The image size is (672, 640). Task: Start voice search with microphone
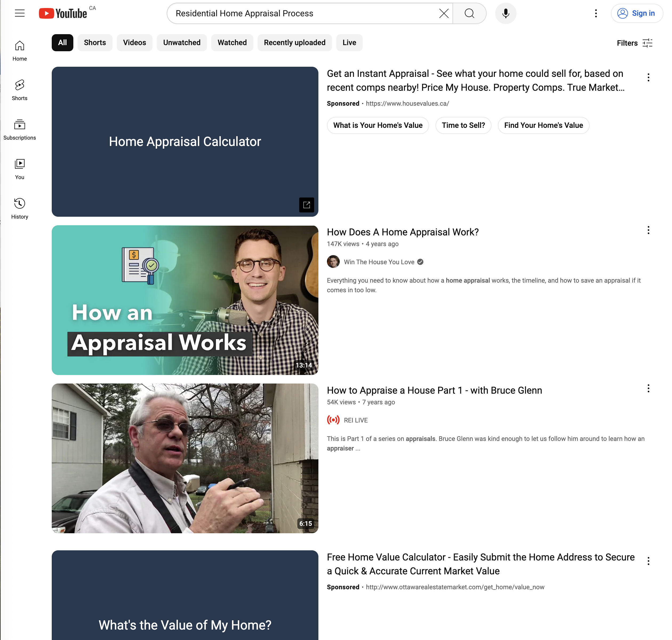(505, 13)
